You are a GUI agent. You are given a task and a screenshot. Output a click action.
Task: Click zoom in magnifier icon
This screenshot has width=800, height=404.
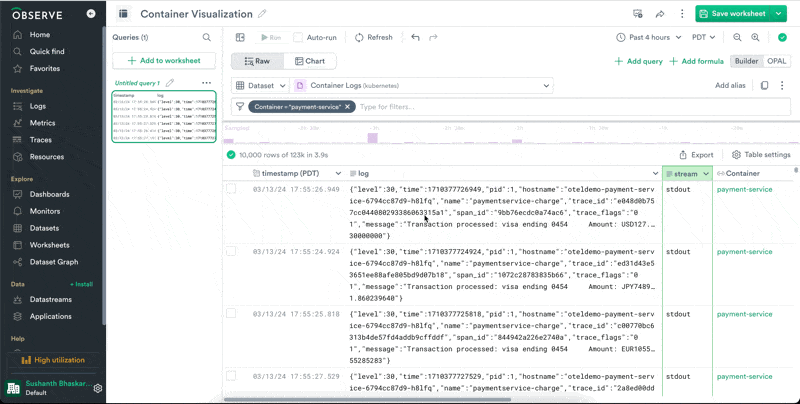click(x=755, y=37)
